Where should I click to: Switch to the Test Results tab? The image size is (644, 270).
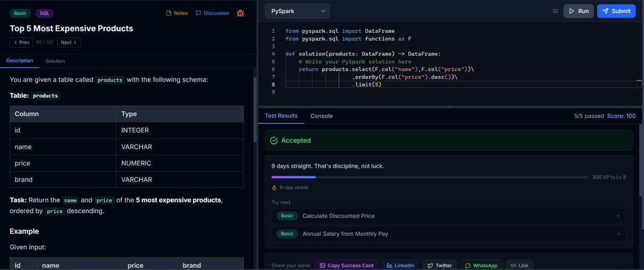point(281,116)
